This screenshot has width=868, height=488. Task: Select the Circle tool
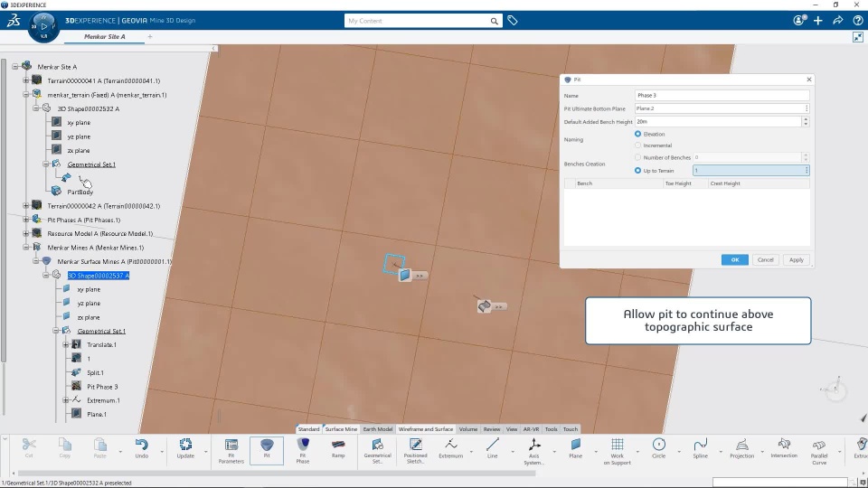[x=659, y=447]
